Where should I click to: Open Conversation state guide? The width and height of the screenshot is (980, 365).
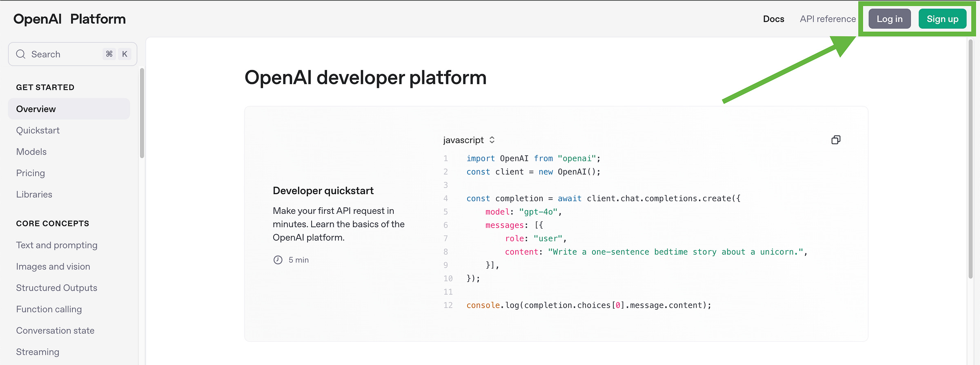(x=55, y=331)
